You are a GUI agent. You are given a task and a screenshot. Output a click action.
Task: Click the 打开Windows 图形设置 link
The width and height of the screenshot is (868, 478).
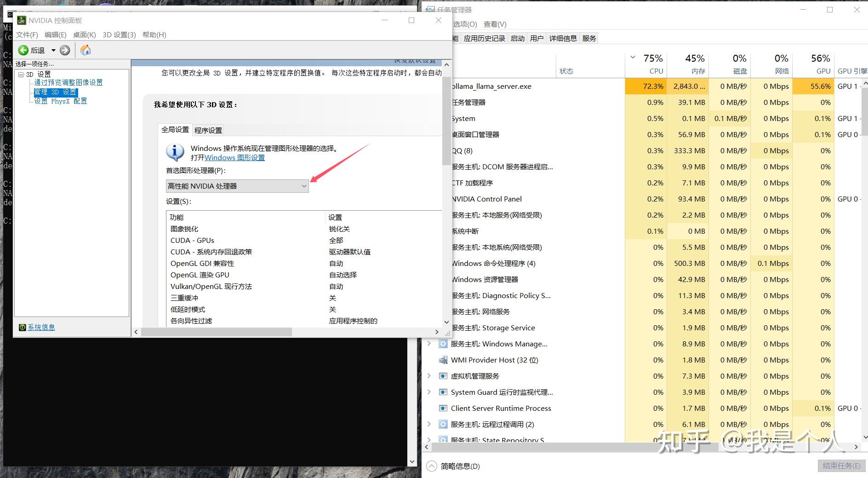pos(234,157)
